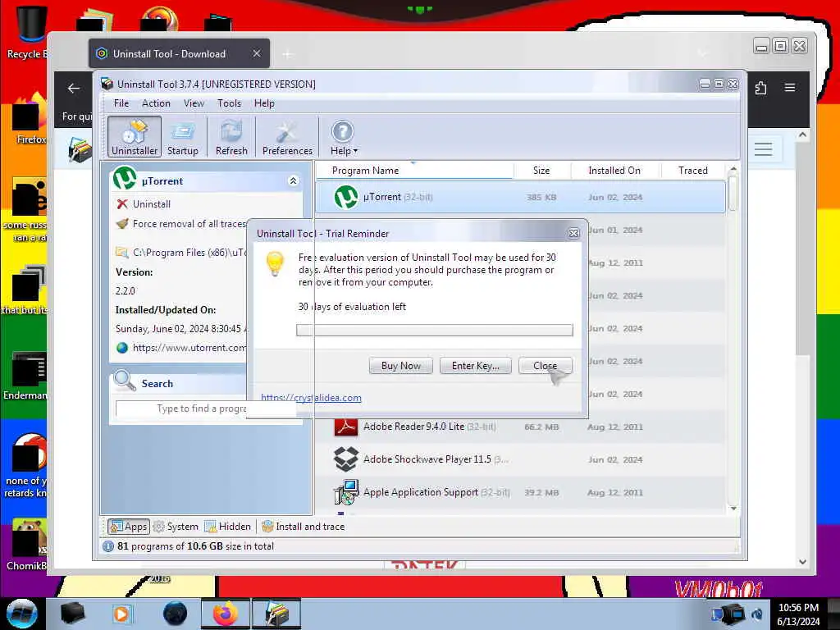Click browser page scroll-down arrow
Image resolution: width=840 pixels, height=630 pixels.
tap(802, 562)
